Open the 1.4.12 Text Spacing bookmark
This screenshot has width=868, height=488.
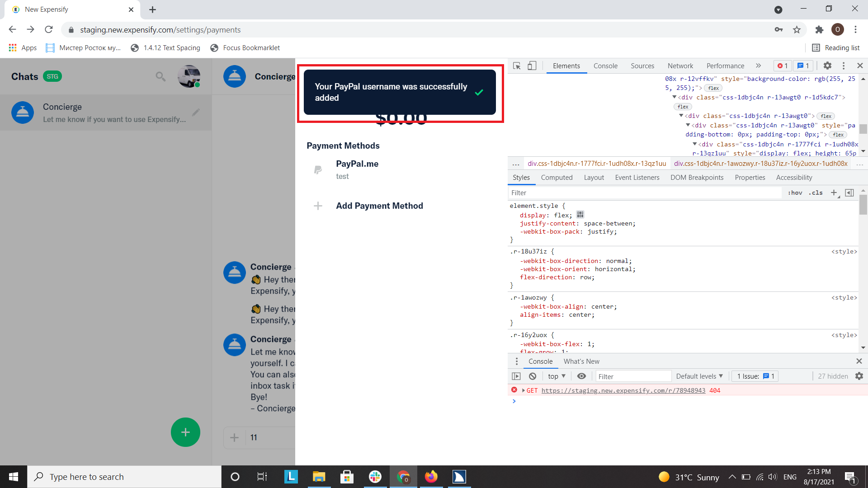pyautogui.click(x=165, y=48)
